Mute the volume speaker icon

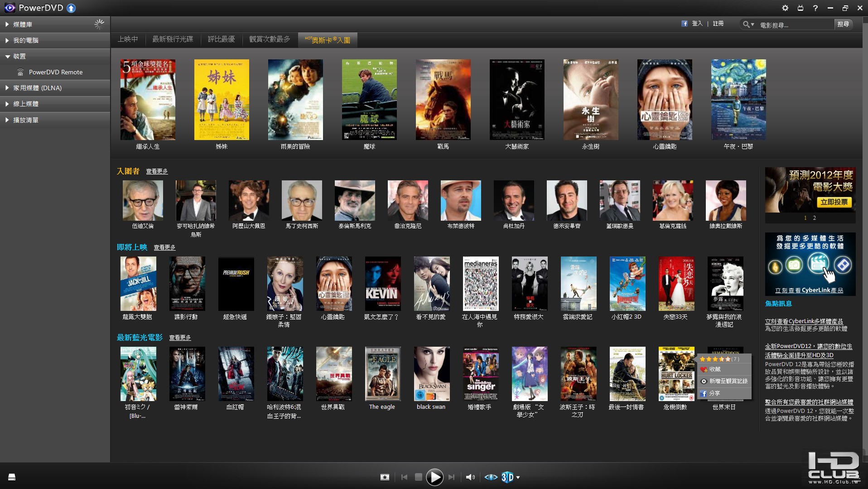[470, 477]
